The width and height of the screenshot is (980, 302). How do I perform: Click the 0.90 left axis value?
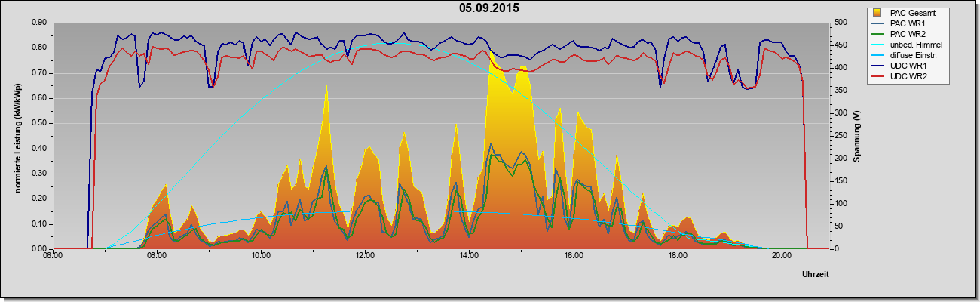point(39,23)
